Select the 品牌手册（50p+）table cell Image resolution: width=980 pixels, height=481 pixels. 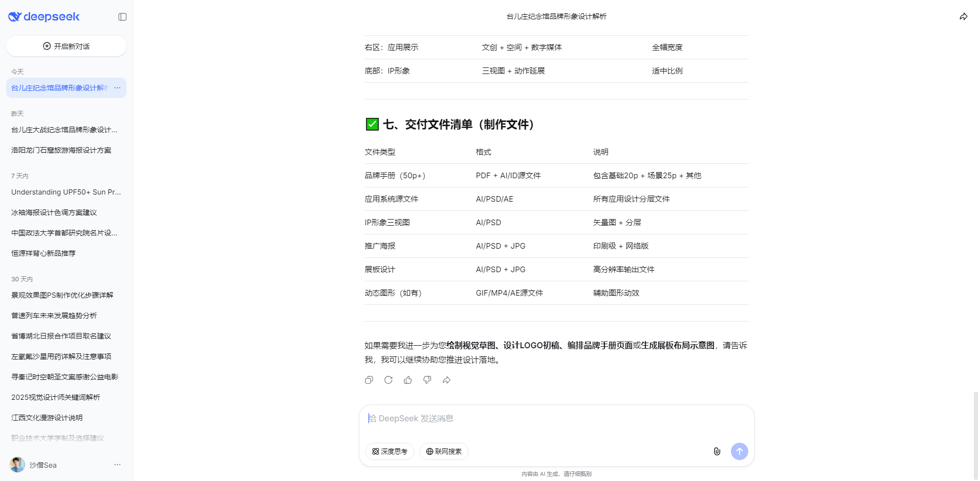tap(395, 176)
